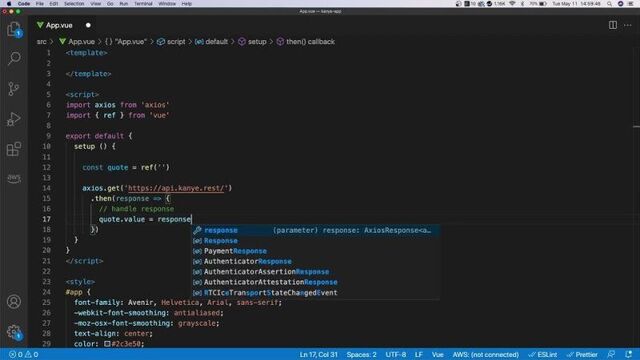Image resolution: width=640 pixels, height=360 pixels.
Task: Choose the AuthenticatorResponse suggestion
Action: point(316,261)
